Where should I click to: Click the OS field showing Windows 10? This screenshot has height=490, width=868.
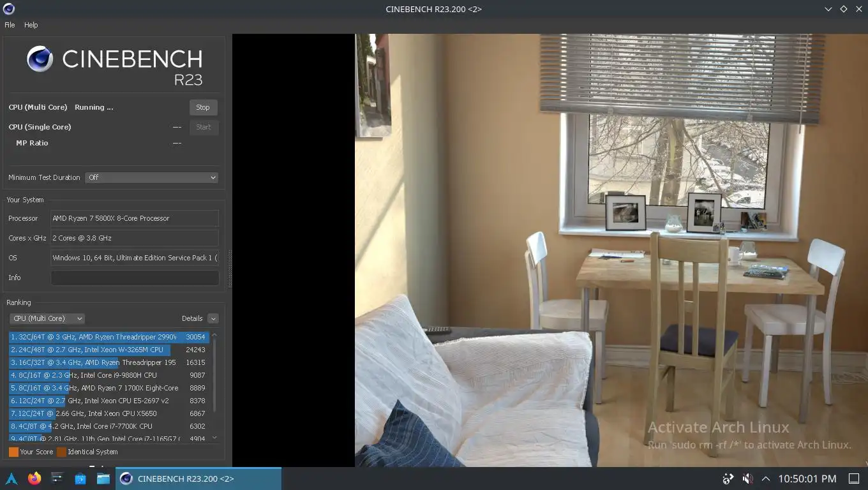pyautogui.click(x=135, y=258)
